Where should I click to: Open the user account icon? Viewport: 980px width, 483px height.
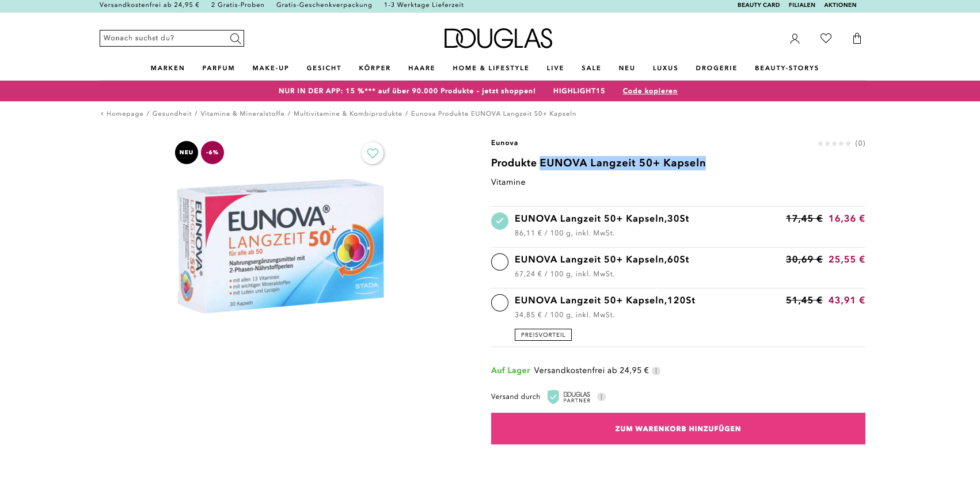click(x=795, y=39)
